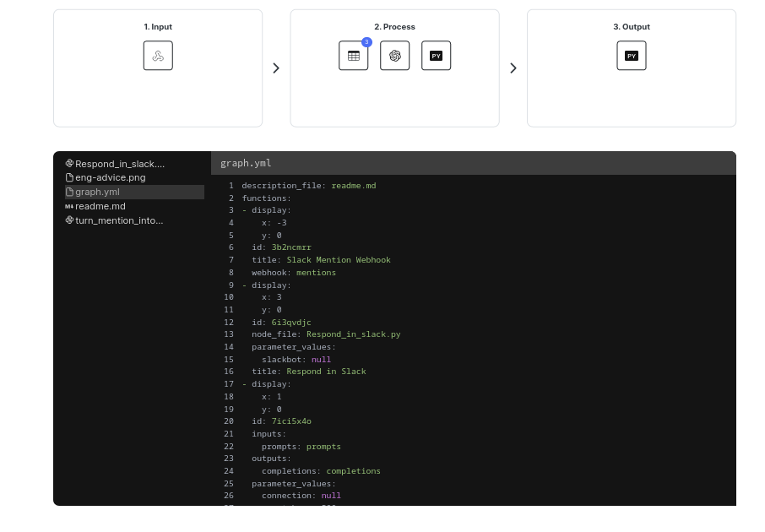Click line number 20 in the gutter

click(229, 421)
